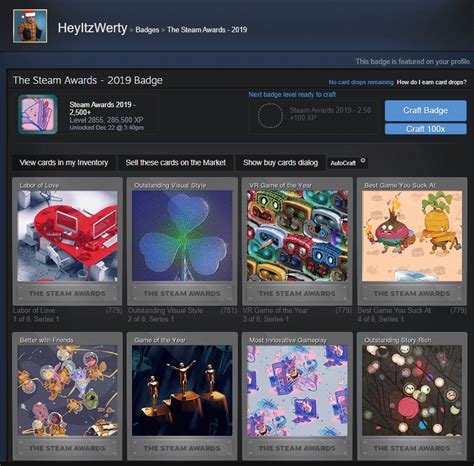This screenshot has width=474, height=466.
Task: Click '+100 XP' next badge text
Action: [x=303, y=118]
